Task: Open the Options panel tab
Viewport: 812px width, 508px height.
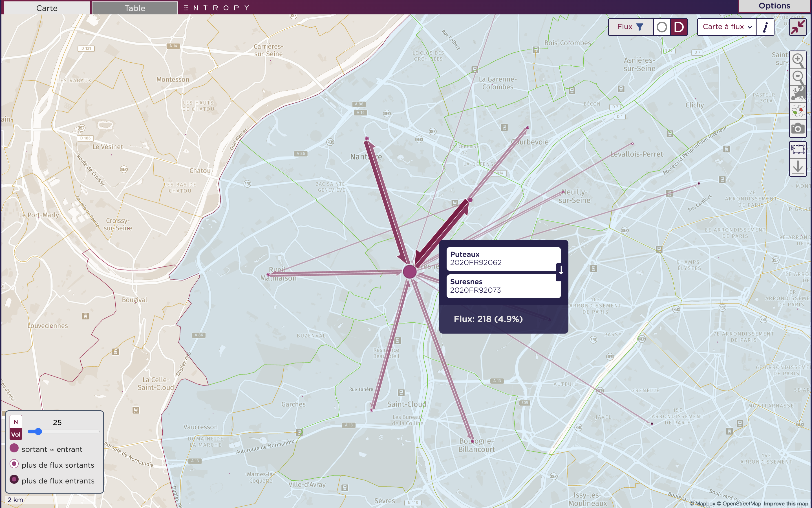Action: (775, 6)
